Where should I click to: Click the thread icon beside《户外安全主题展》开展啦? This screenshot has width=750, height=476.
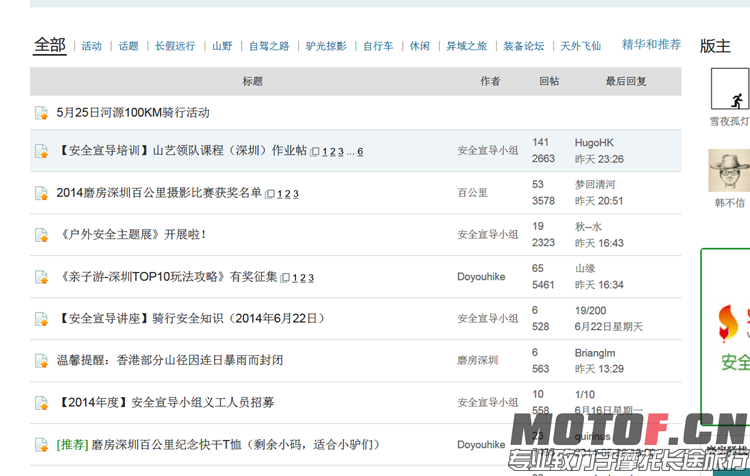point(41,235)
